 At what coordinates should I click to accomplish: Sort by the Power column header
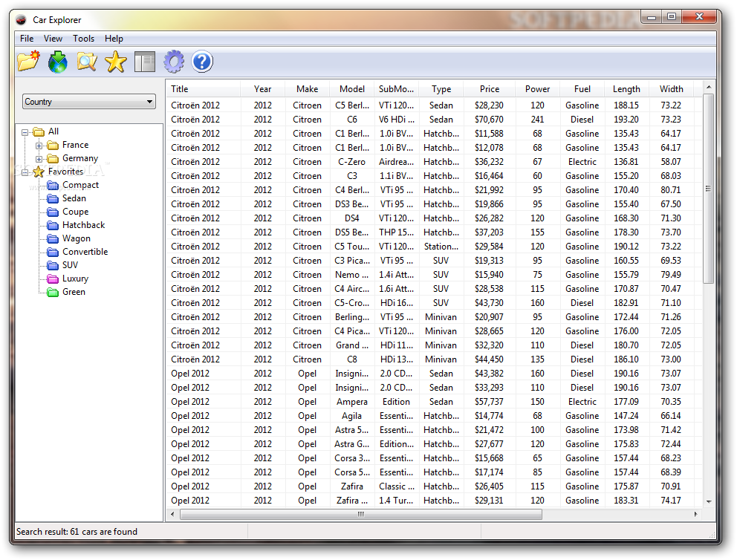coord(537,89)
